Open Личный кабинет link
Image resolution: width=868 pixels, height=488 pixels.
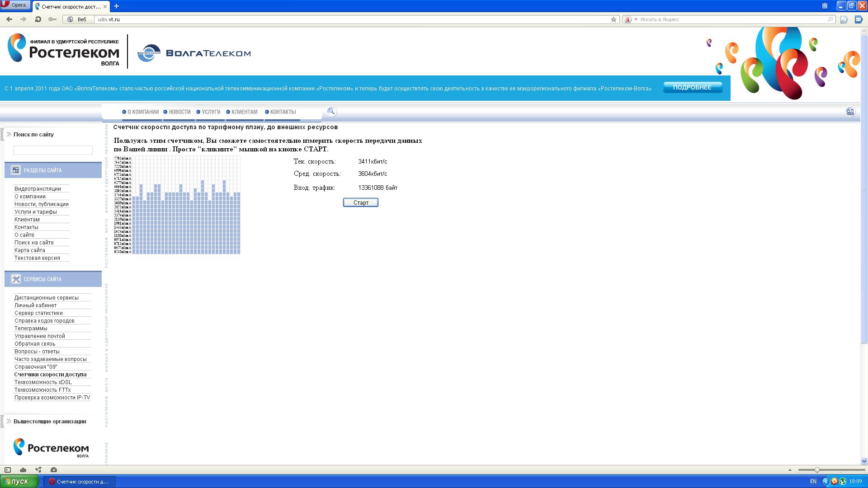(x=35, y=305)
